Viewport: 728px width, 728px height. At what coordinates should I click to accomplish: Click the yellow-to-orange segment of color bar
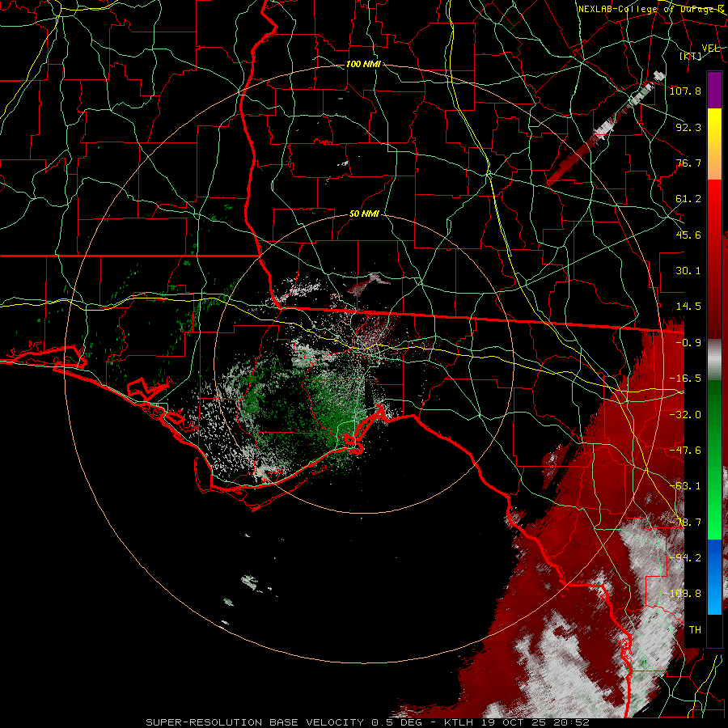714,144
